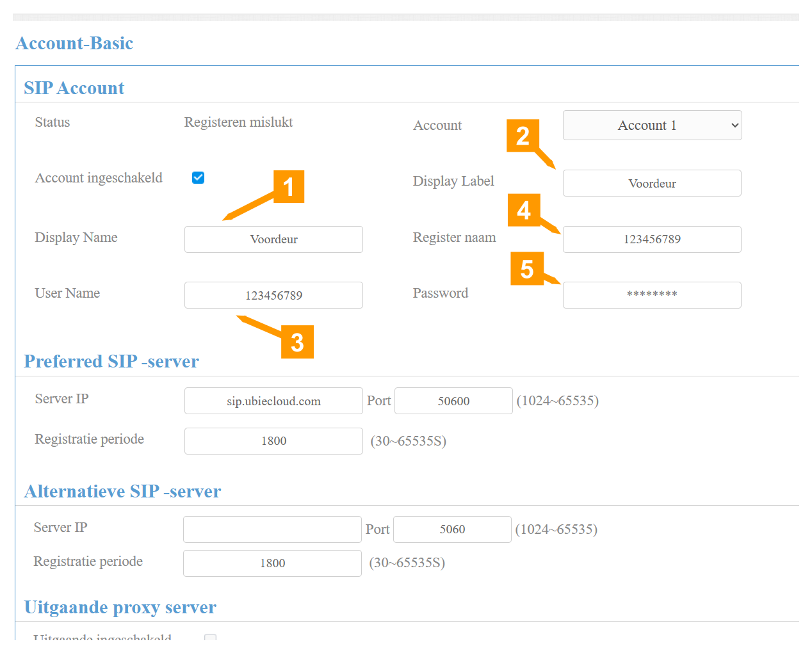Uncheck the Account ingeschakeld checkbox
Screen dimensions: 812x653
(199, 178)
